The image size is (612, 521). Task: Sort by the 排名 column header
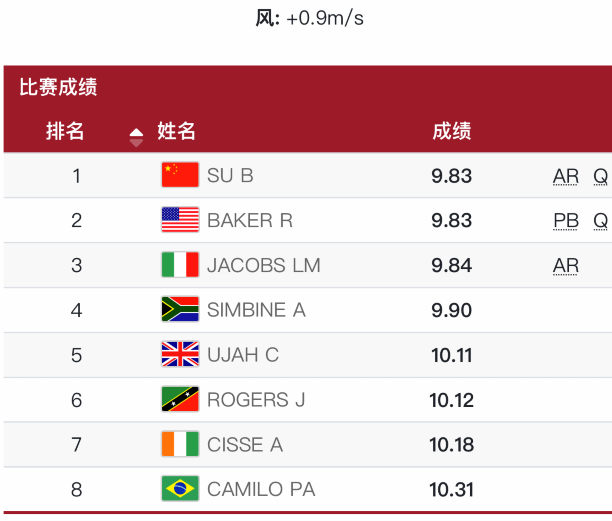(x=65, y=131)
